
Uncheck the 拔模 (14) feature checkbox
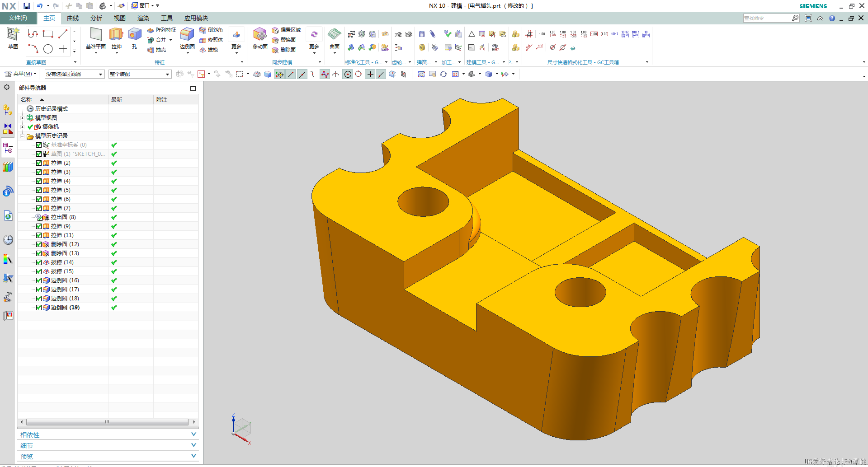coord(39,262)
